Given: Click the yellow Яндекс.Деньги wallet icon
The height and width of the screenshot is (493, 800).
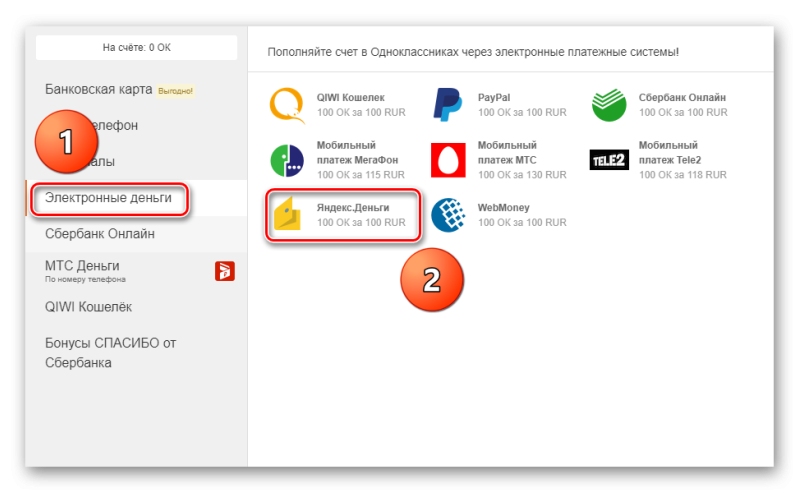Looking at the screenshot, I should 287,214.
